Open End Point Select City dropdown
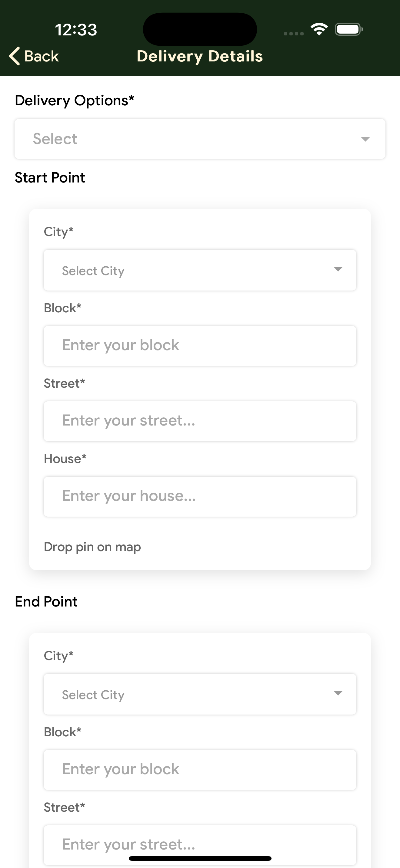Image resolution: width=400 pixels, height=868 pixels. click(x=189, y=694)
